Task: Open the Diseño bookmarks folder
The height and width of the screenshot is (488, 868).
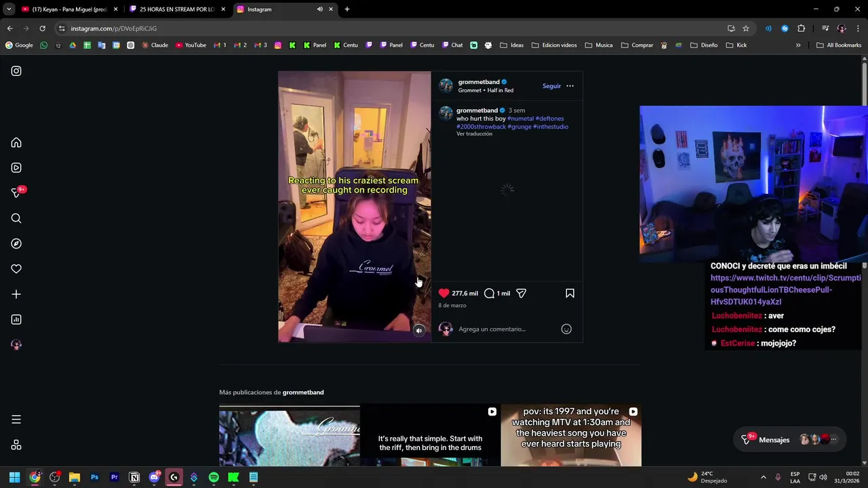Action: point(704,45)
